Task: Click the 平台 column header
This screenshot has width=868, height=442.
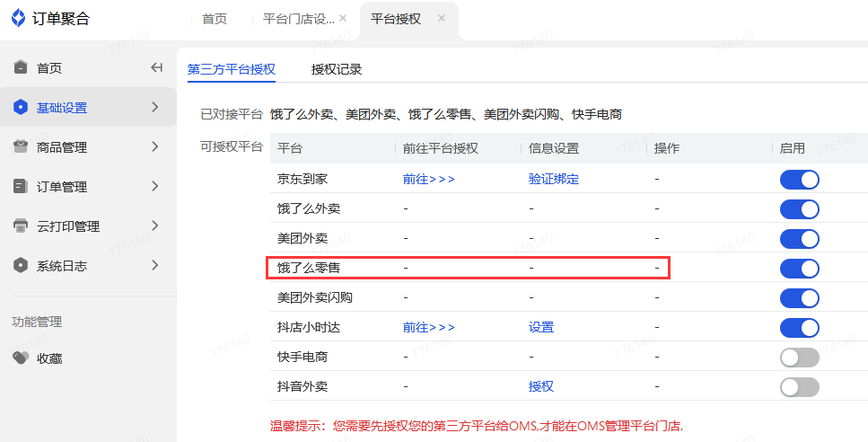Action: [x=290, y=148]
